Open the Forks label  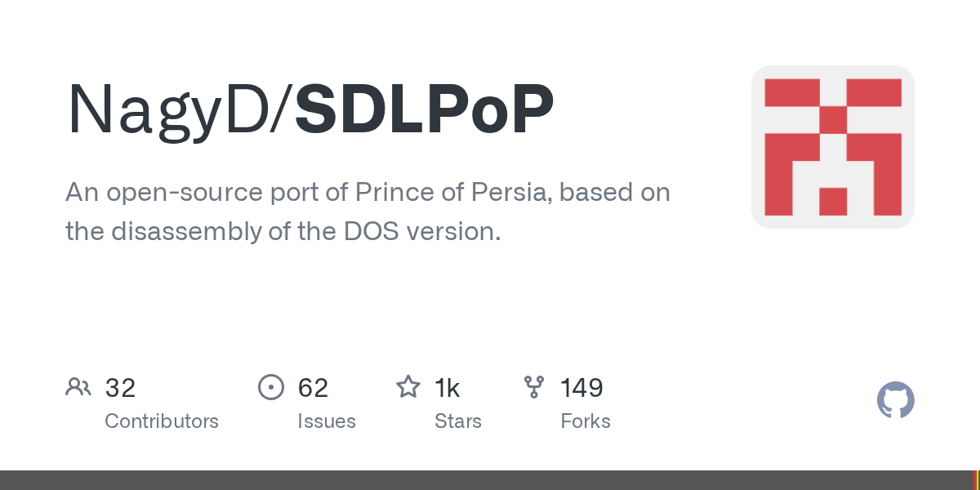tap(586, 421)
